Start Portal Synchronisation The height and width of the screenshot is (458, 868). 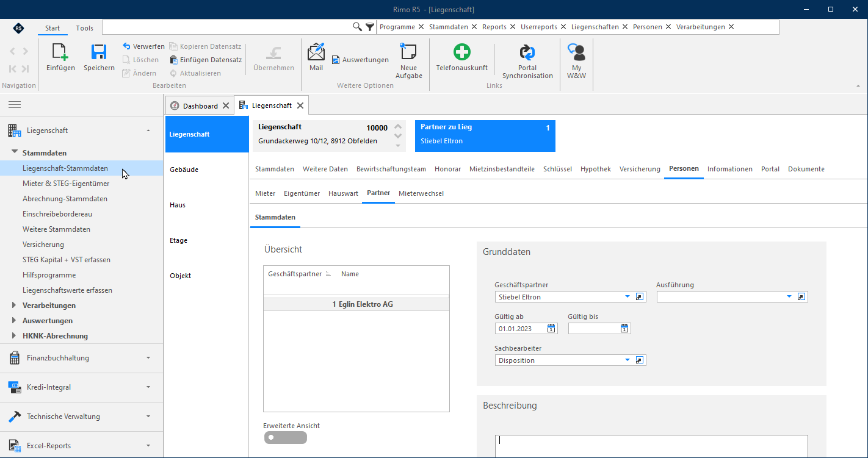[527, 52]
